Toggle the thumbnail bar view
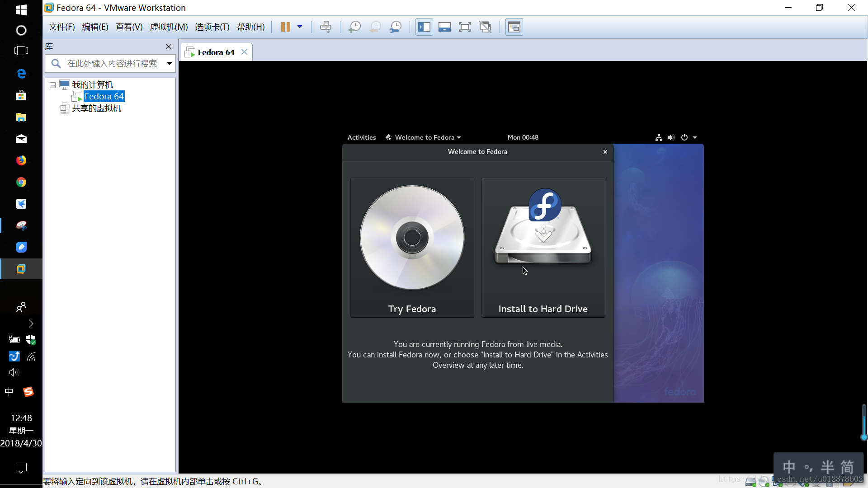This screenshot has height=488, width=868. [x=444, y=27]
